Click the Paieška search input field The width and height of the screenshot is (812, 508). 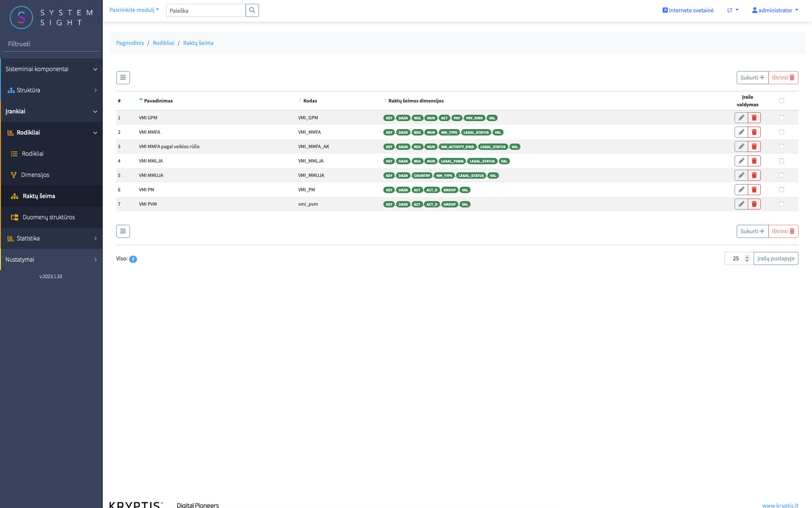tap(206, 11)
